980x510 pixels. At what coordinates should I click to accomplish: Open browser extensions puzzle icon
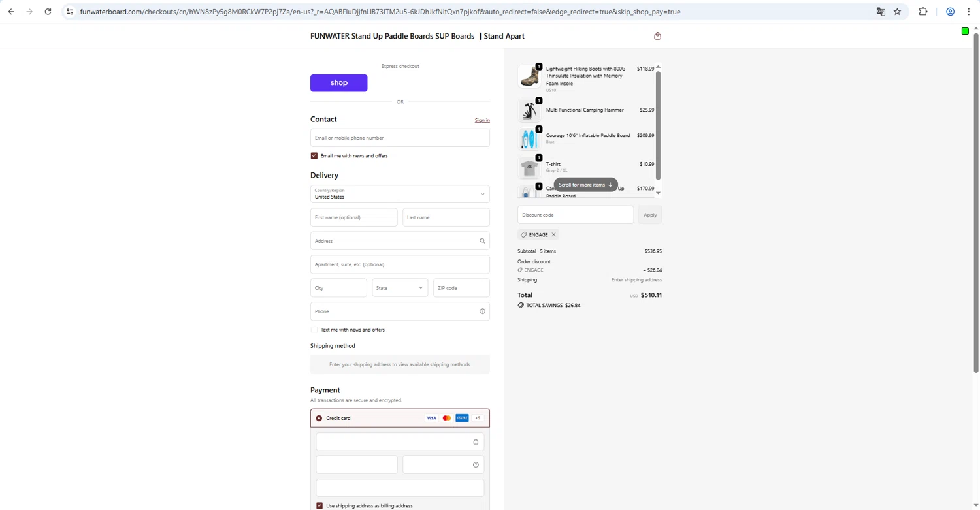click(x=923, y=12)
